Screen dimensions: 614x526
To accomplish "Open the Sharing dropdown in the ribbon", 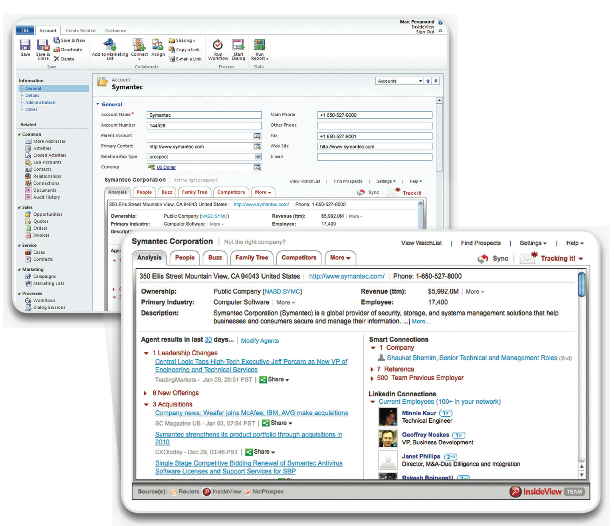I will [182, 40].
